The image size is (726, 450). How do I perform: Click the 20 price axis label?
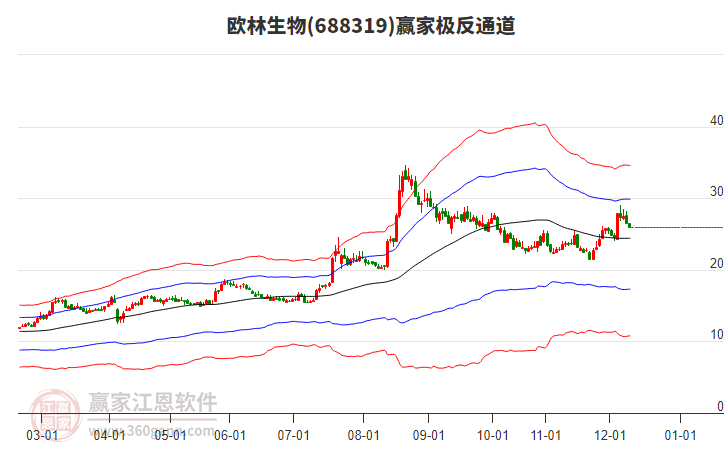tap(716, 263)
